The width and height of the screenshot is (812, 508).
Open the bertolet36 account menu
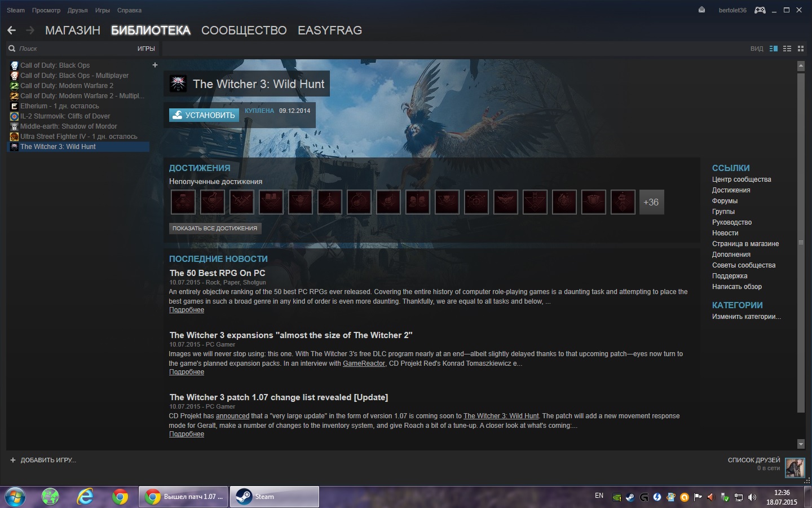732,10
